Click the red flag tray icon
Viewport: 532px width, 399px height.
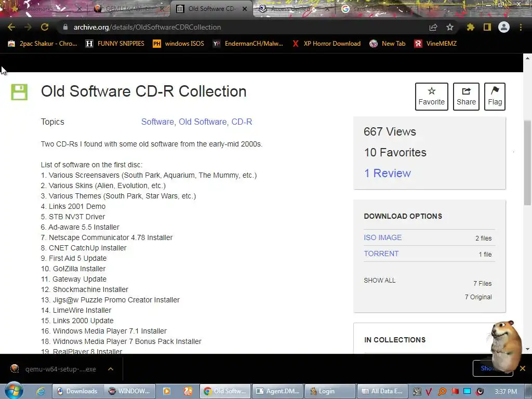click(x=455, y=392)
